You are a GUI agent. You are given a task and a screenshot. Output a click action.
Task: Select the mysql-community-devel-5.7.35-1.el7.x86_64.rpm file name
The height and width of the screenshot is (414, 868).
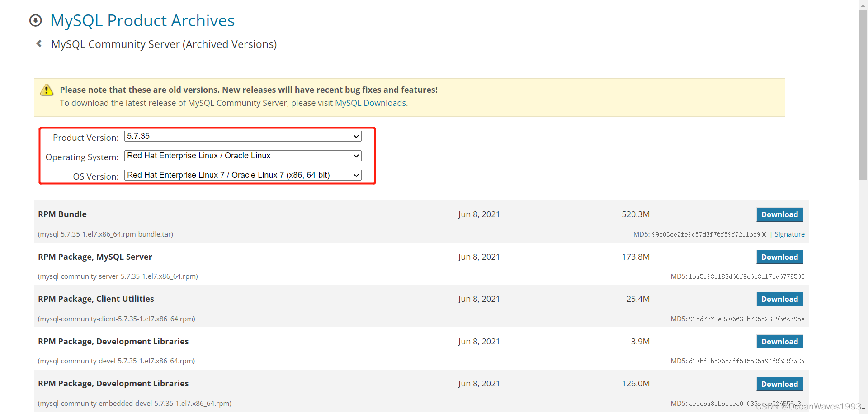pyautogui.click(x=117, y=361)
